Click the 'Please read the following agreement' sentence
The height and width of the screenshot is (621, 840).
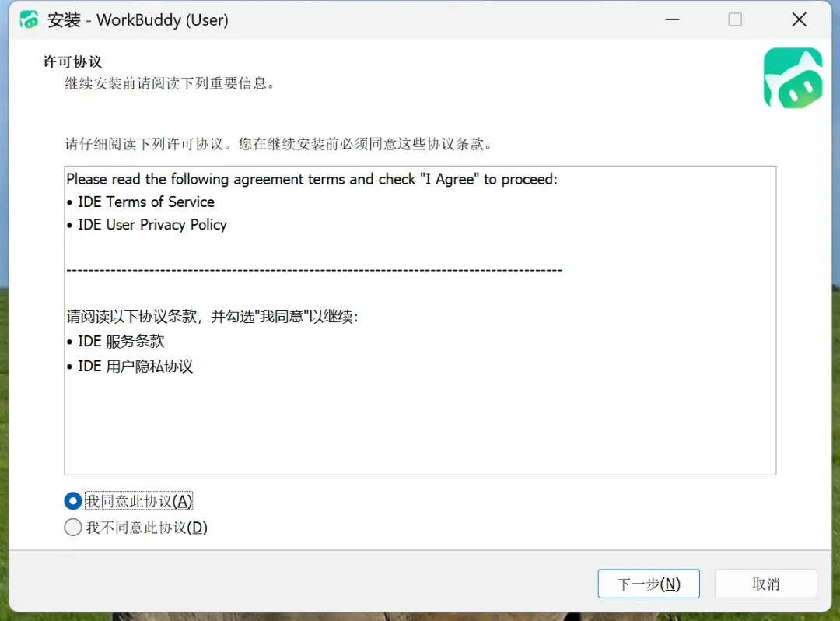click(x=312, y=179)
